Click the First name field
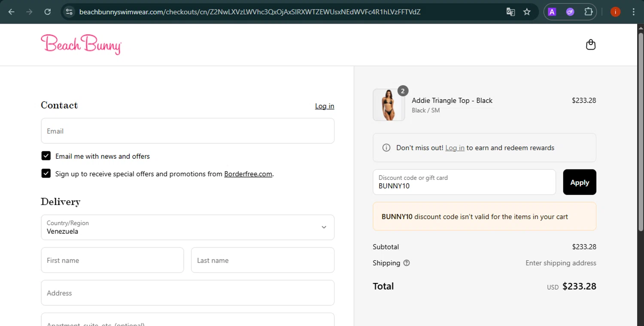Screen dimensions: 644x326 pyautogui.click(x=112, y=260)
